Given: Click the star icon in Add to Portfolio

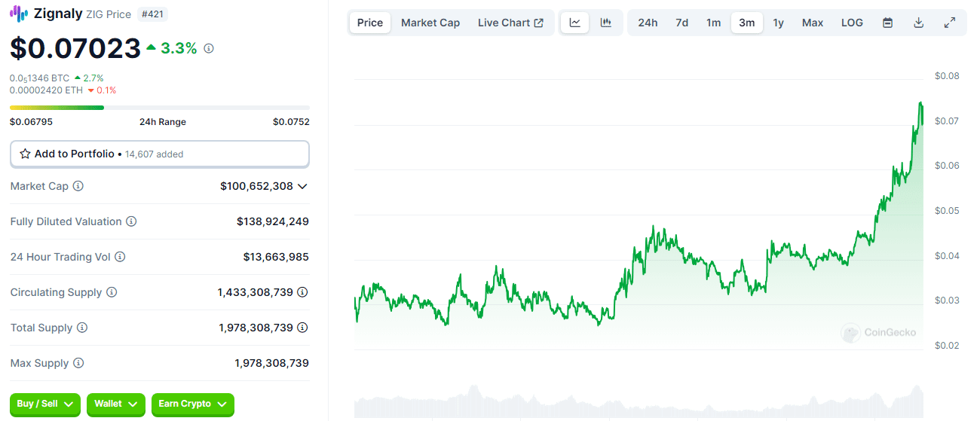Looking at the screenshot, I should [26, 154].
